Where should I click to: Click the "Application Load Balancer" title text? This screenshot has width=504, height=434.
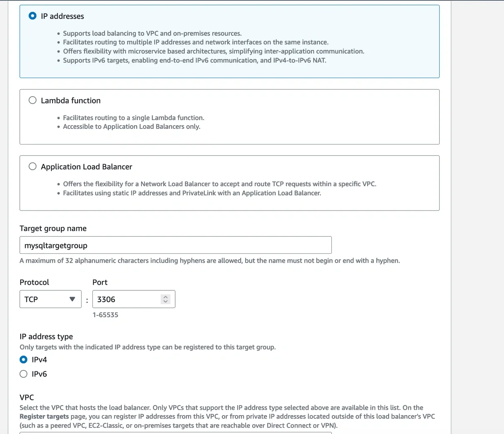point(87,167)
